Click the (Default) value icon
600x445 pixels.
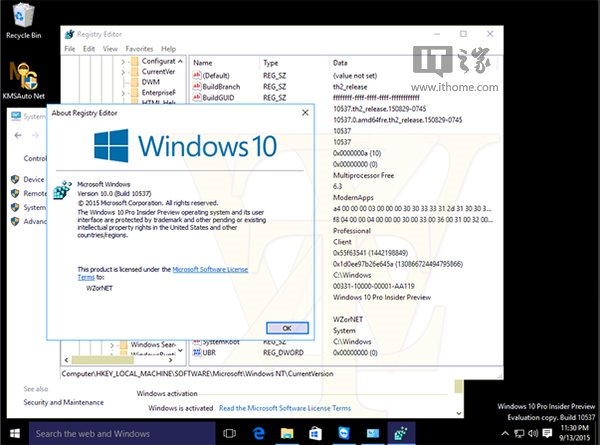pos(197,75)
